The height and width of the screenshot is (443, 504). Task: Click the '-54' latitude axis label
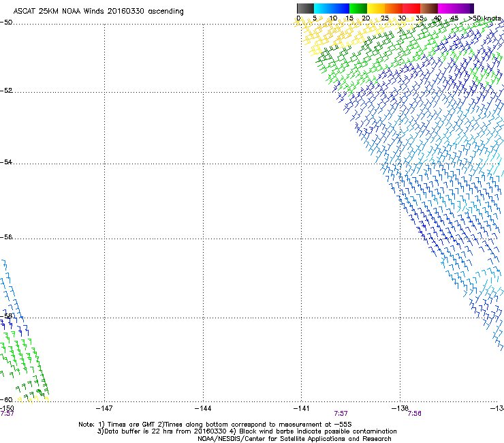click(x=6, y=162)
